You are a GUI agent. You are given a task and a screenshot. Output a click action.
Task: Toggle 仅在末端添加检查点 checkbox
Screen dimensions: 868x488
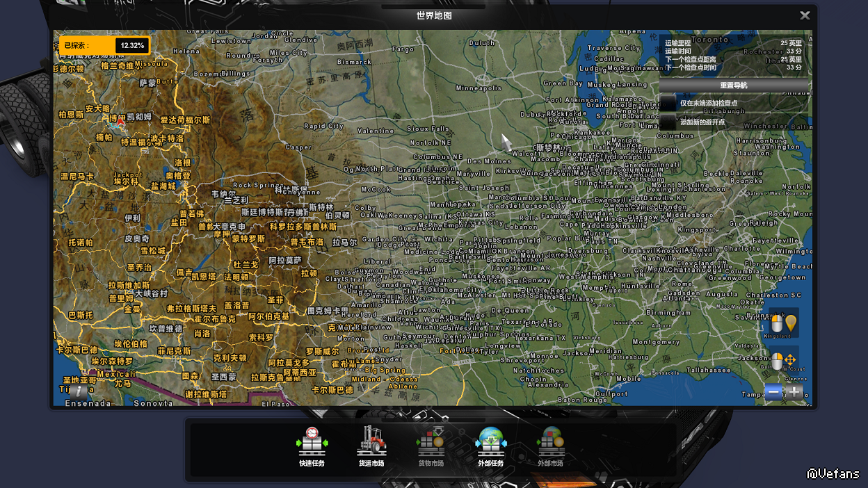click(668, 103)
